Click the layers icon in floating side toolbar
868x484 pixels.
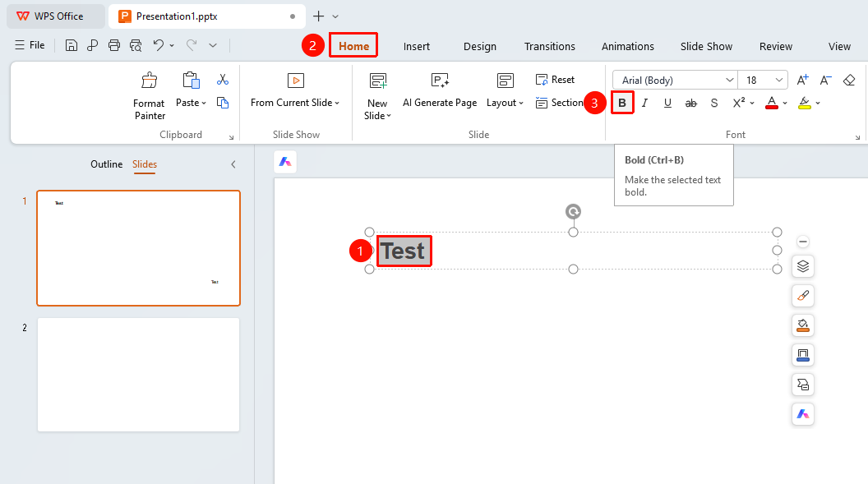click(x=803, y=266)
